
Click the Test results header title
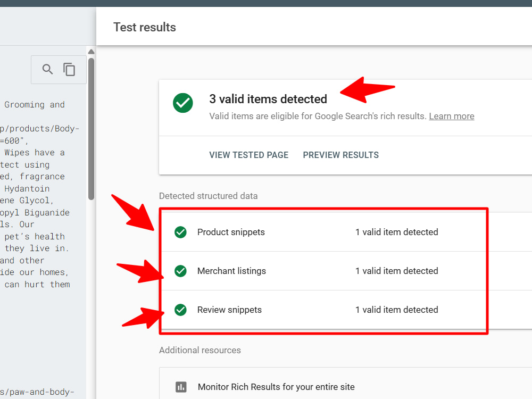click(145, 27)
